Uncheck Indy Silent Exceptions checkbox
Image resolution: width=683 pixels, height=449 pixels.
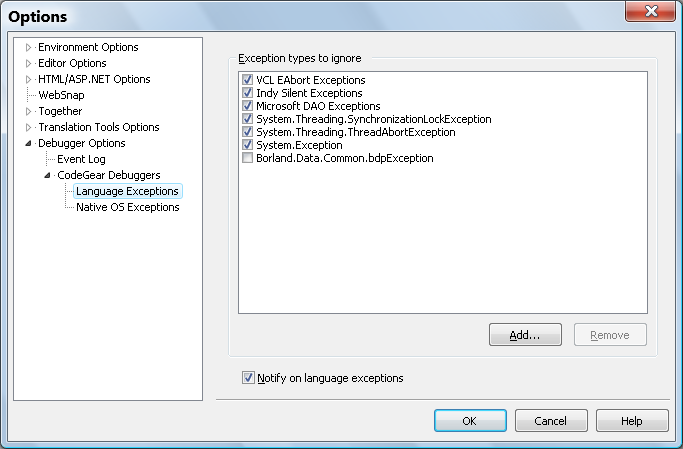click(247, 93)
